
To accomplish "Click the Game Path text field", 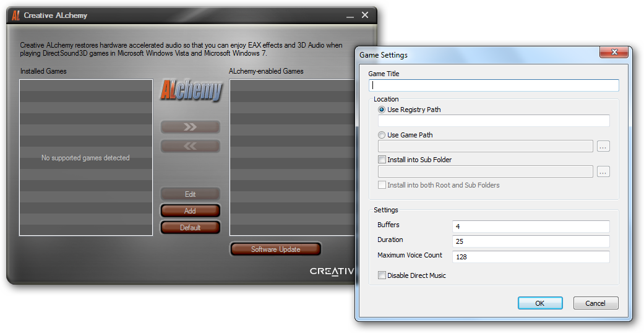I will 486,146.
